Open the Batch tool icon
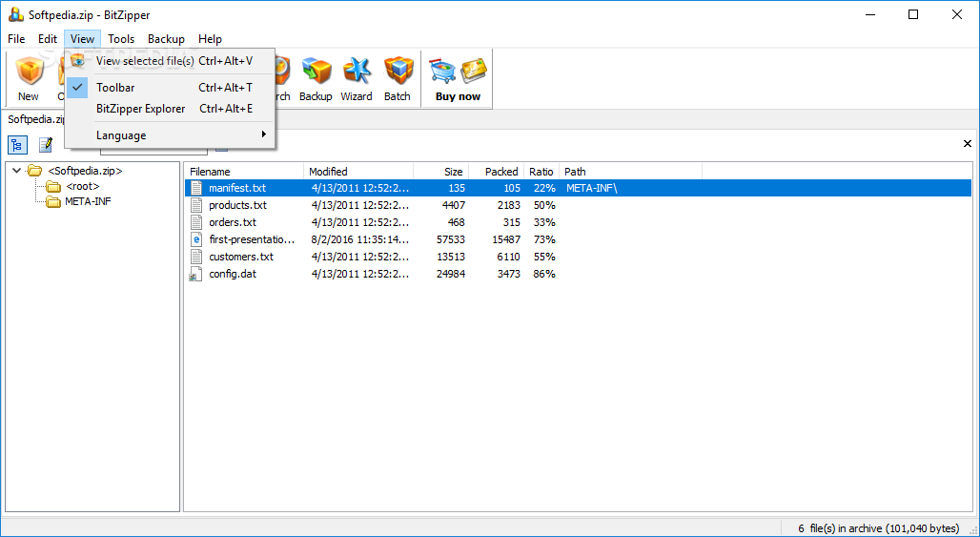The image size is (980, 537). tap(397, 72)
